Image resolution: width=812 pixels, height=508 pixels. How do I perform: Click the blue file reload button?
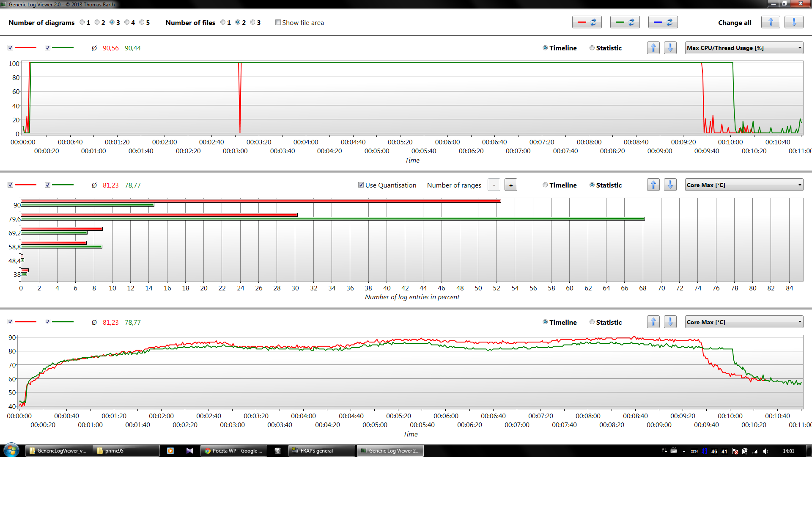click(x=663, y=22)
